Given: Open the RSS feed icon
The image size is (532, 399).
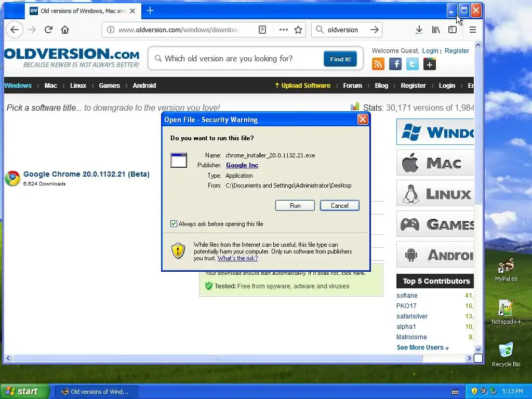Looking at the screenshot, I should pyautogui.click(x=378, y=64).
